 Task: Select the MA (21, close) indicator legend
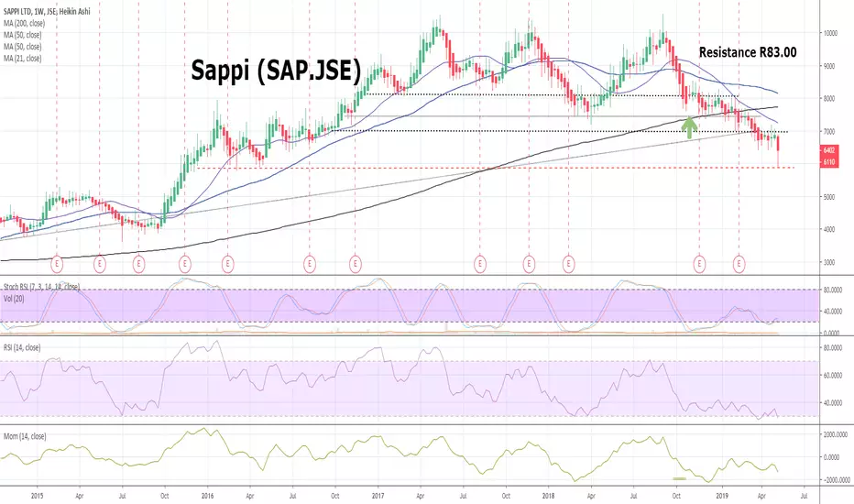click(x=22, y=59)
